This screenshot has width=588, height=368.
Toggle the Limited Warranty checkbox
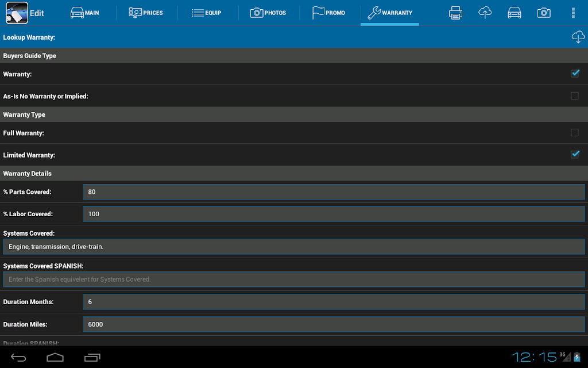(x=575, y=154)
